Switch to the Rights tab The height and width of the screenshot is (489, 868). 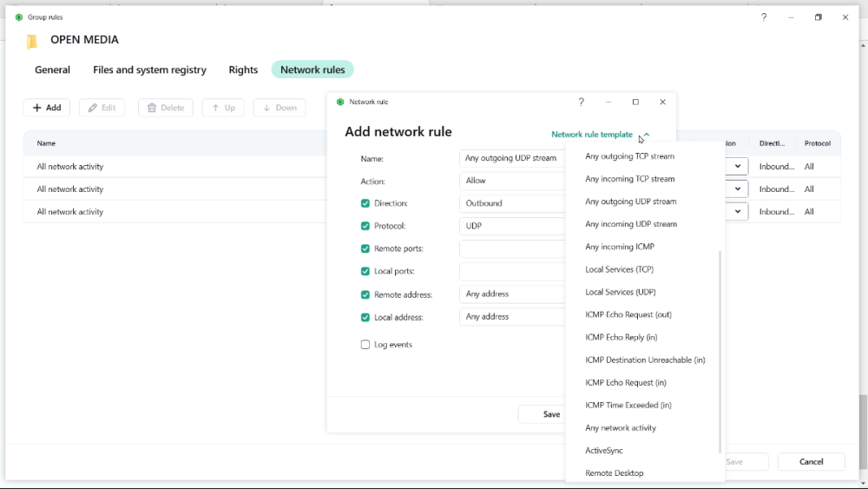243,69
